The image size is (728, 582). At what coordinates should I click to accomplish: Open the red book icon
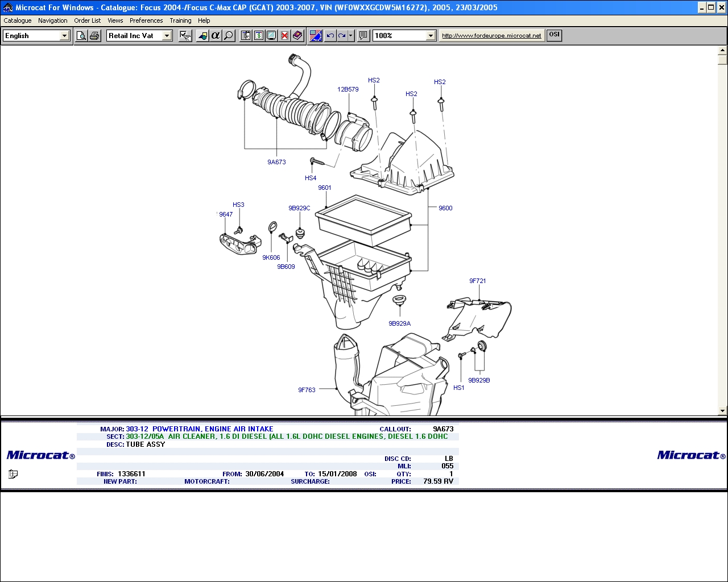(297, 36)
